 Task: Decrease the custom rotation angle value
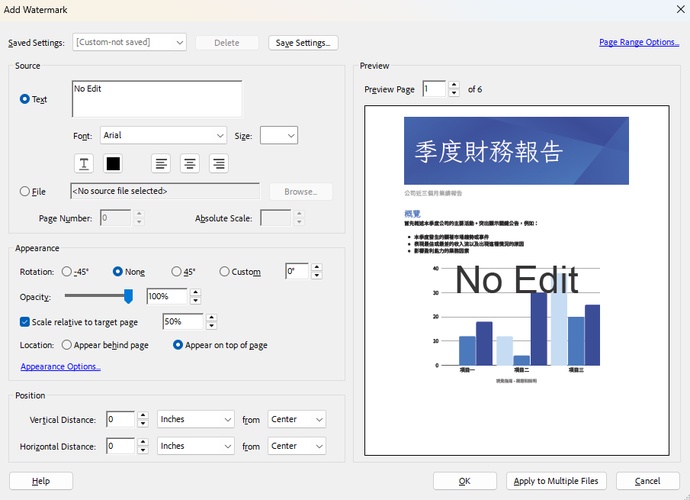pos(317,276)
